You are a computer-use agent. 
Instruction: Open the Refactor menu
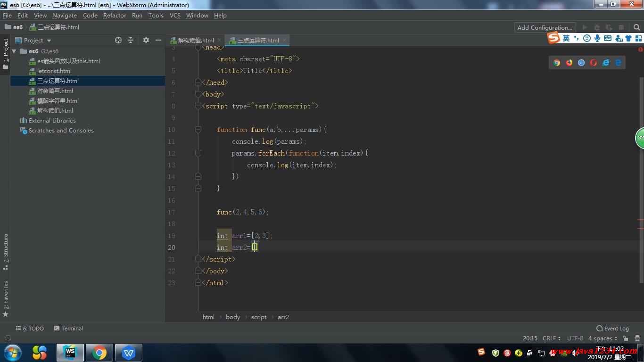(x=115, y=16)
